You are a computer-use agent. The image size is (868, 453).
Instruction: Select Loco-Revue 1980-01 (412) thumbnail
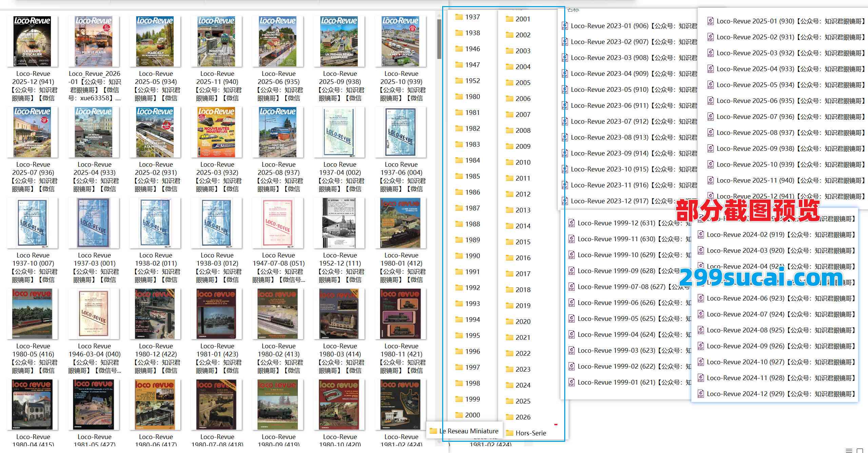pos(401,223)
